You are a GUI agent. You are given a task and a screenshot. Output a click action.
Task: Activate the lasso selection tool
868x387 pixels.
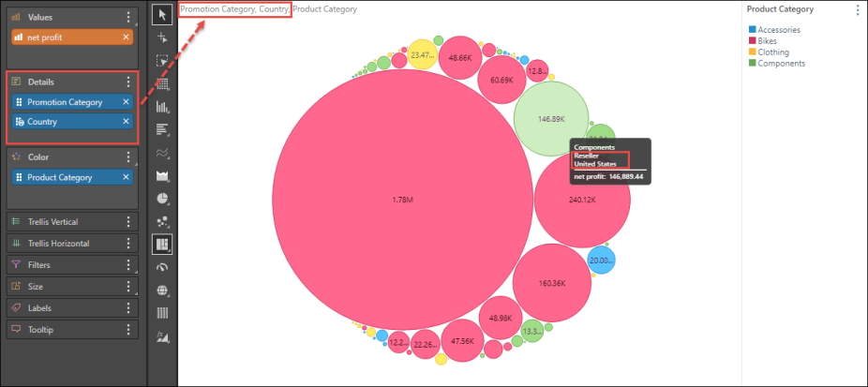click(x=162, y=61)
